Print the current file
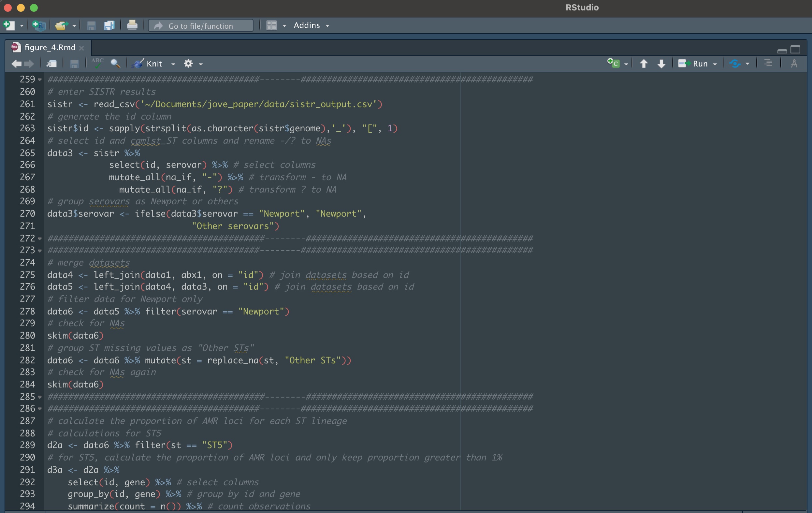Viewport: 812px width, 513px height. [x=132, y=26]
